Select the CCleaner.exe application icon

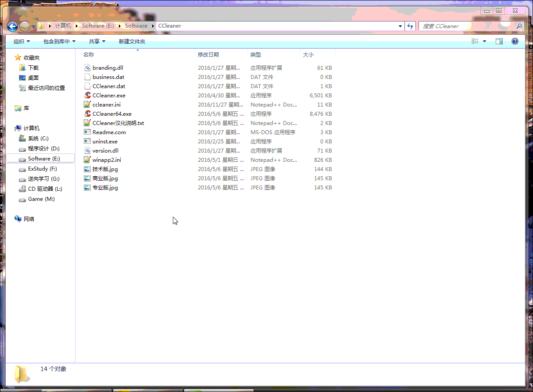click(x=87, y=95)
